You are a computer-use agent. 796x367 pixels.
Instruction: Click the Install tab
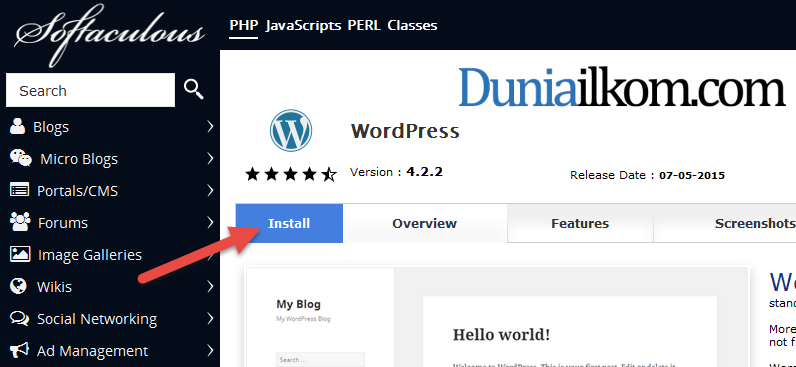pos(289,223)
